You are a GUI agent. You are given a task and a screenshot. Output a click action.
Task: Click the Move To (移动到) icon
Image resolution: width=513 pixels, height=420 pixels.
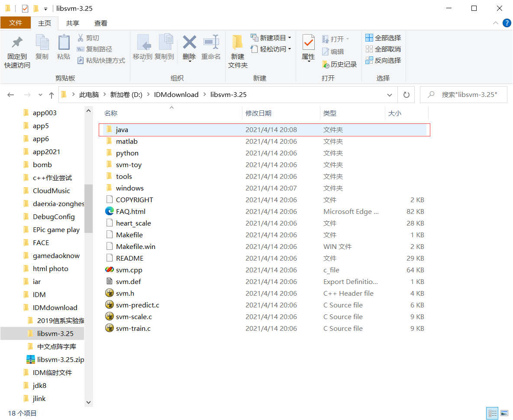pos(143,42)
